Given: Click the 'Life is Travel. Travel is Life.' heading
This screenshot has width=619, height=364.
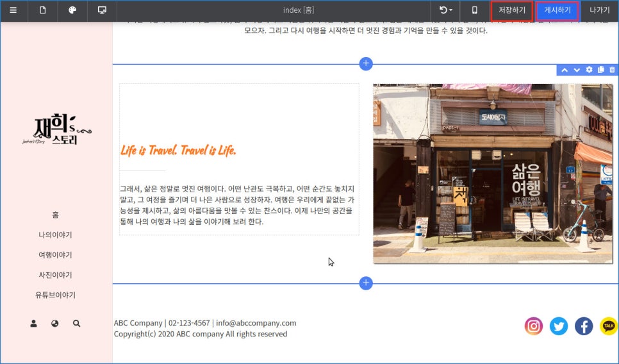Looking at the screenshot, I should (x=178, y=151).
